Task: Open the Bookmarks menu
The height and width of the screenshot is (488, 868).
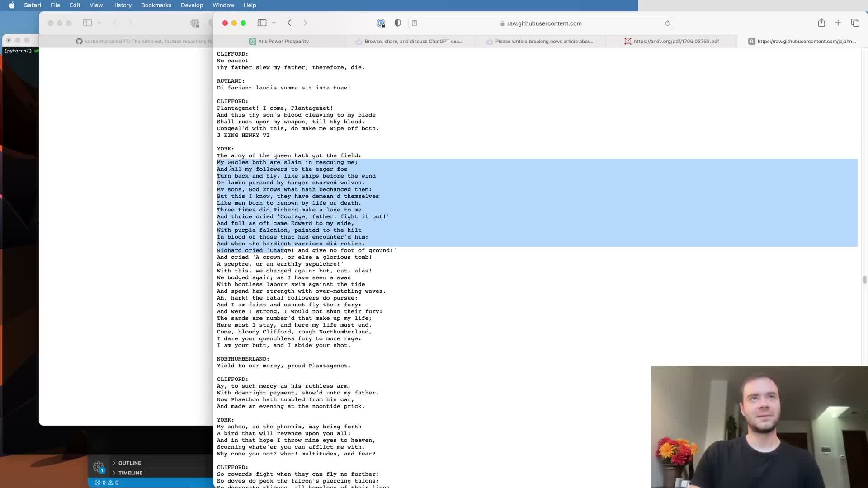Action: [156, 5]
